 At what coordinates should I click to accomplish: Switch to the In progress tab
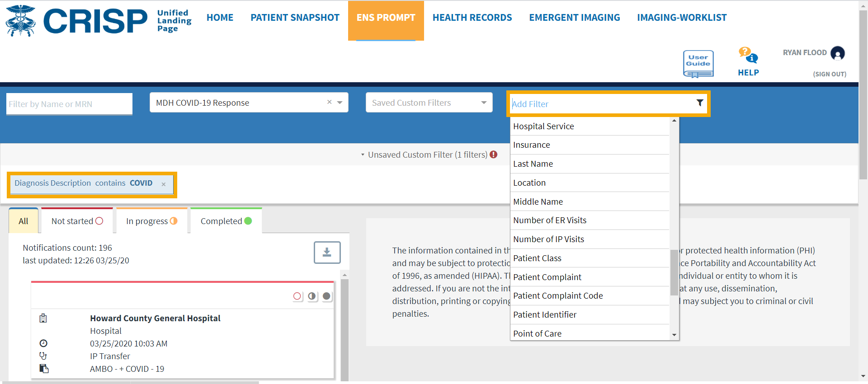pos(152,221)
